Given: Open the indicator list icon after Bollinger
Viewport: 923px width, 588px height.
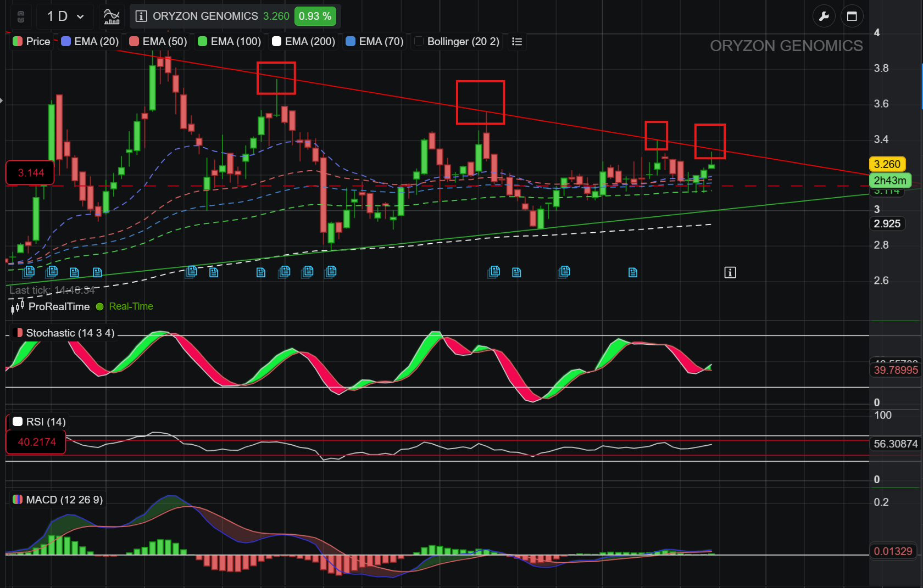Looking at the screenshot, I should coord(516,42).
